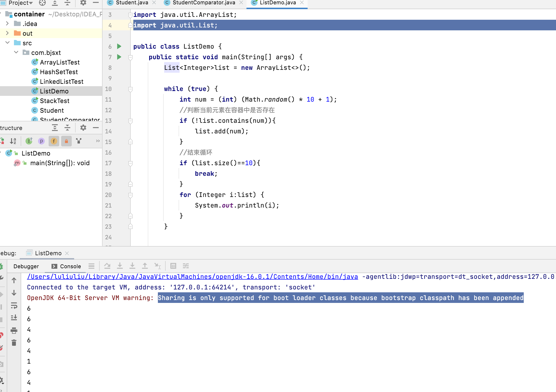The height and width of the screenshot is (392, 556).
Task: Click Up the Stack Trace arrow
Action: tap(14, 280)
